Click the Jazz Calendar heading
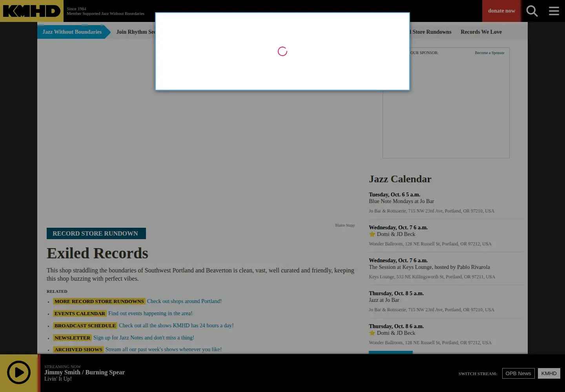 (400, 179)
